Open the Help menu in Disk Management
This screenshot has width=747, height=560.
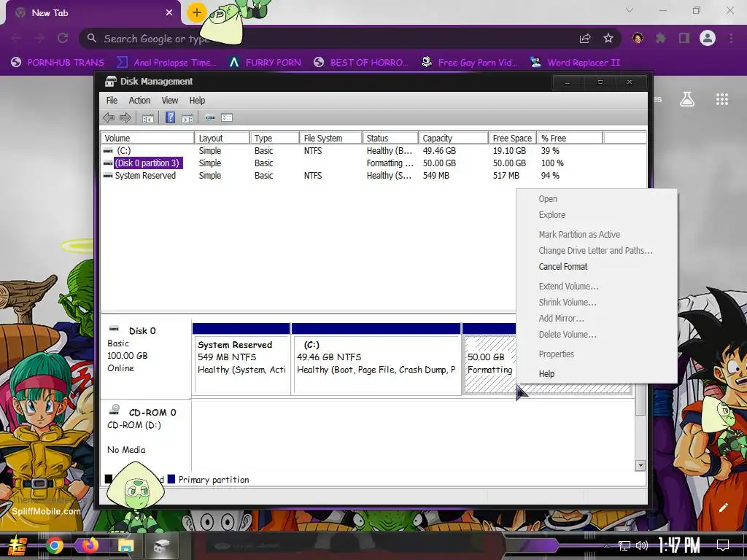coord(197,101)
